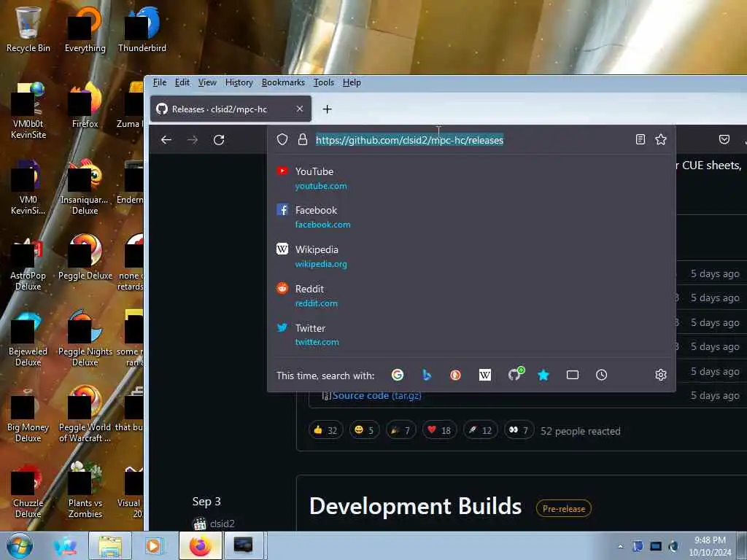Open the Help menu
The height and width of the screenshot is (560, 747).
coord(352,82)
